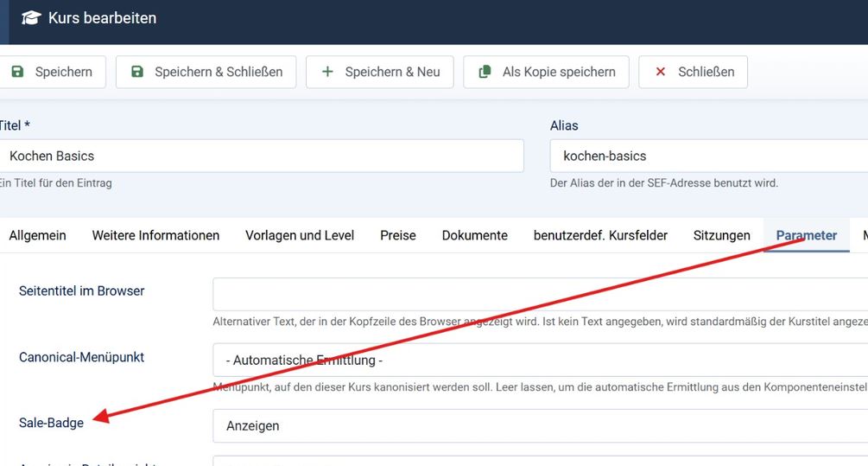Switch to Weitere Informationen tab
868x466 pixels.
155,235
